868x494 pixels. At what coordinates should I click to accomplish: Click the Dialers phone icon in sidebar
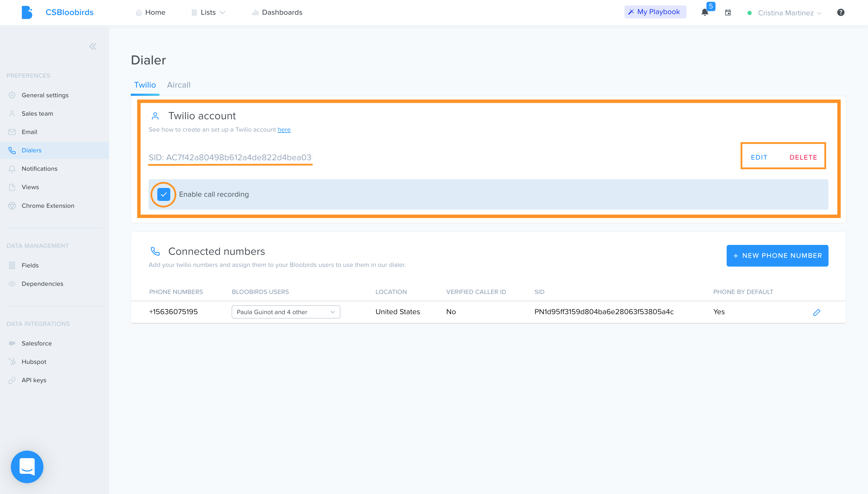[x=12, y=150]
